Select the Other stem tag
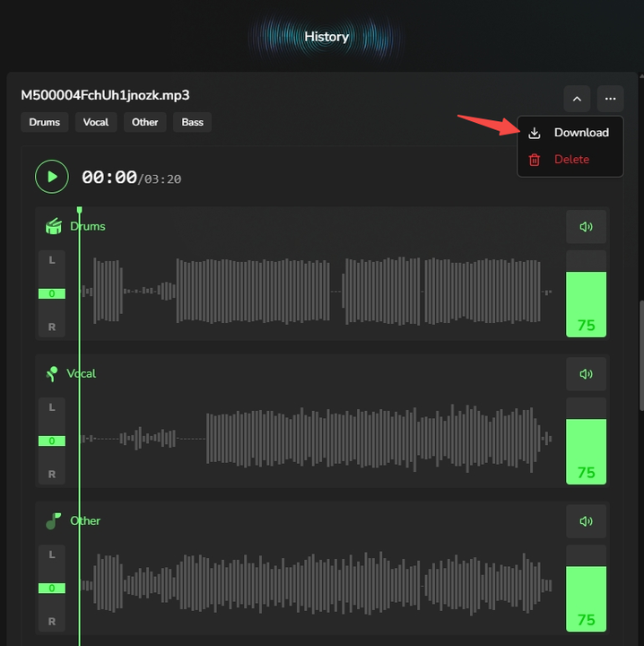Viewport: 644px width, 646px height. point(145,122)
